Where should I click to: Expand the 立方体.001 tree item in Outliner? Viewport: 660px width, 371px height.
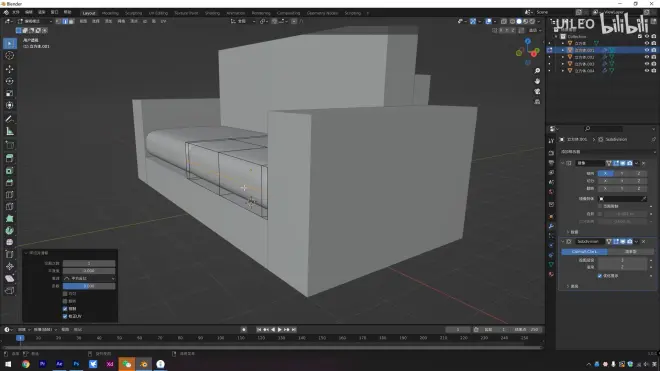563,50
